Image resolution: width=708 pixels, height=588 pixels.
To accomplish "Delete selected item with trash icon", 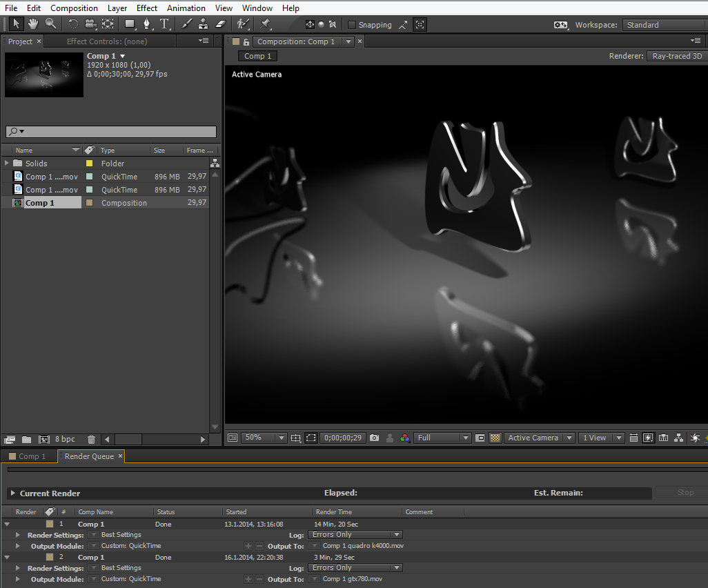I will pos(91,439).
